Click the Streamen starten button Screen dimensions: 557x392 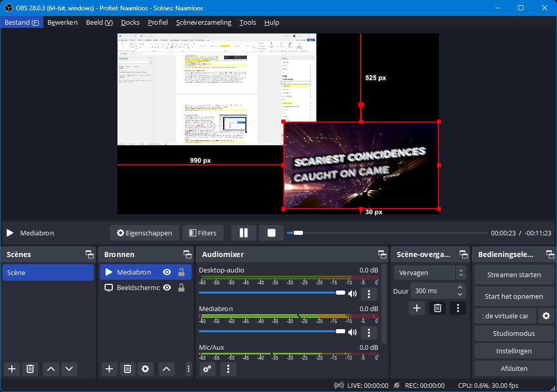pos(514,275)
